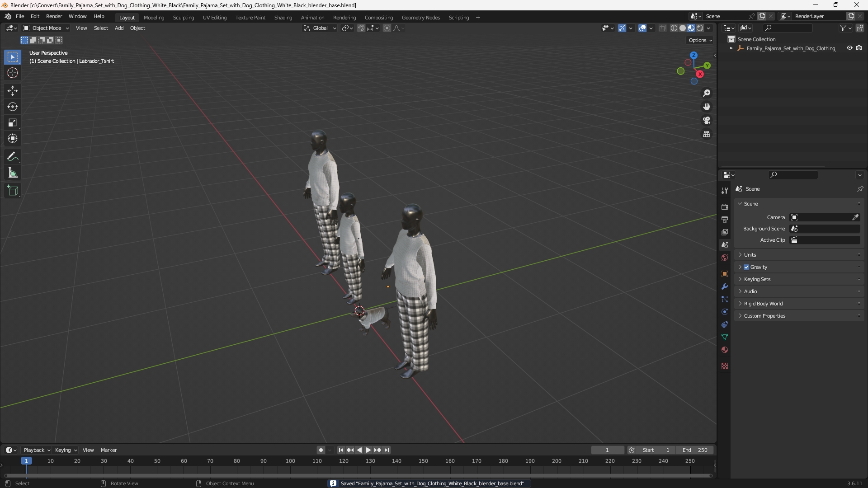
Task: Open the Modifiers wrench properties tab
Action: (x=725, y=286)
